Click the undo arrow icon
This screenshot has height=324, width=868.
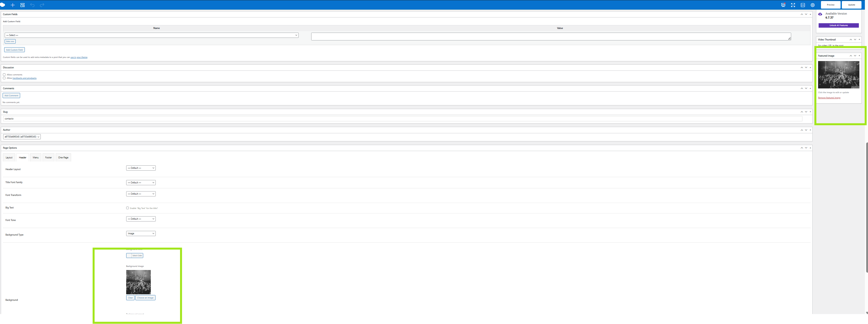32,5
